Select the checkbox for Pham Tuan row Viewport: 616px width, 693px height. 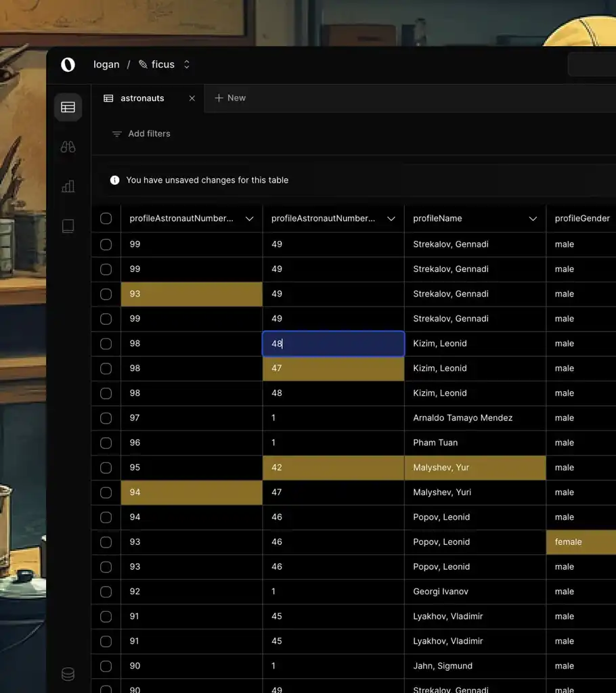106,443
